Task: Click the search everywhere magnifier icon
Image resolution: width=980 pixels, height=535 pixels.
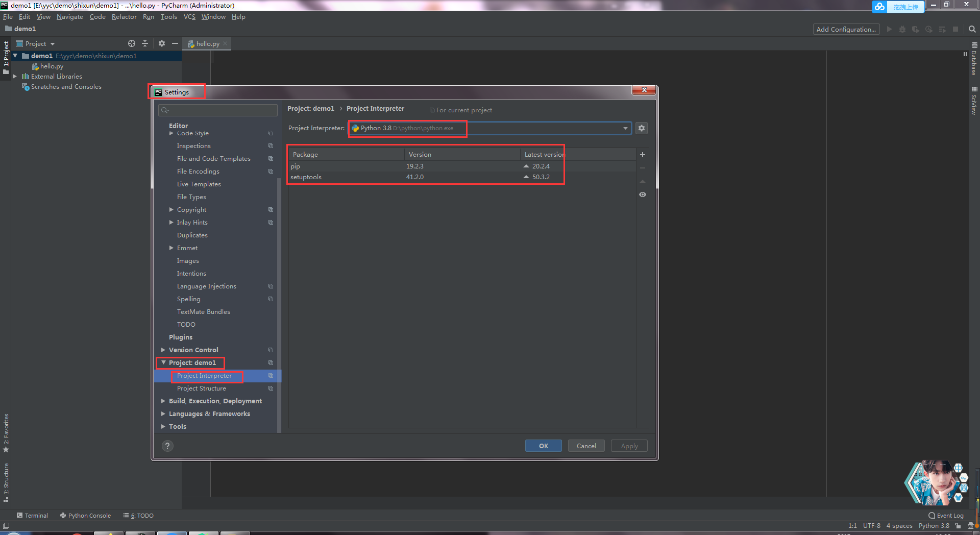Action: (x=972, y=29)
